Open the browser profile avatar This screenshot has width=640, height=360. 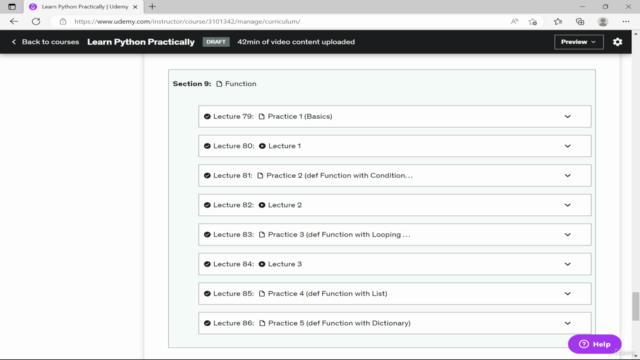pos(602,21)
